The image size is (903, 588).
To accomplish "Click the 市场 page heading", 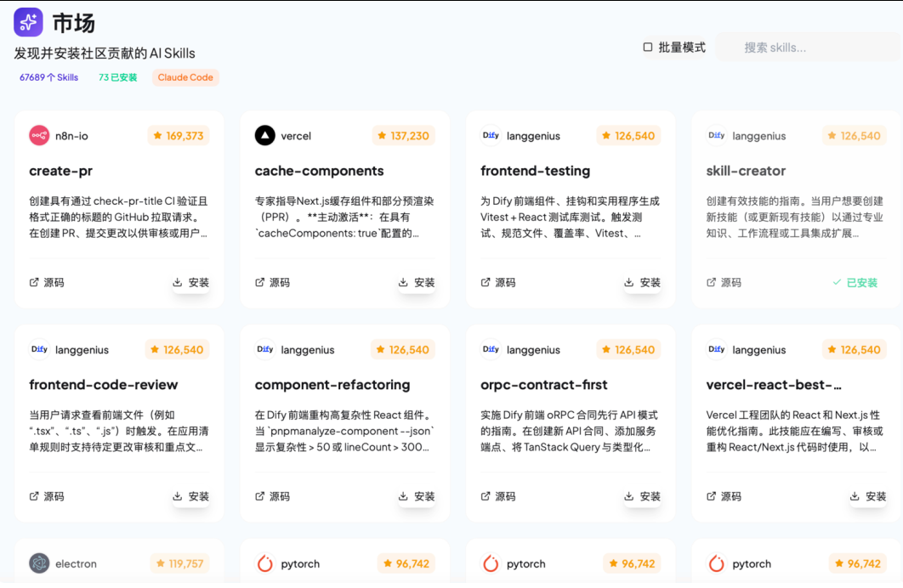I will pyautogui.click(x=74, y=23).
